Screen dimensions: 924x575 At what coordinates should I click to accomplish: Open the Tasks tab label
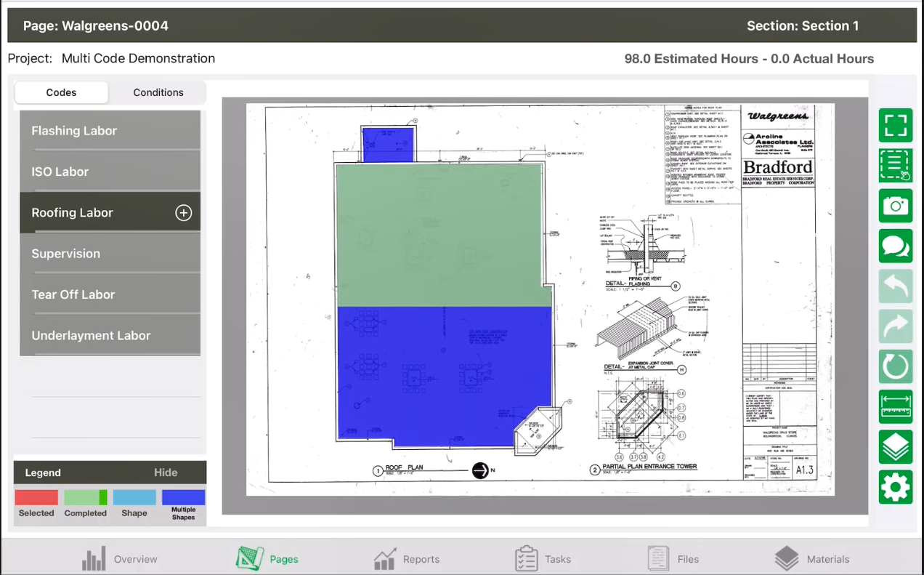pos(558,559)
